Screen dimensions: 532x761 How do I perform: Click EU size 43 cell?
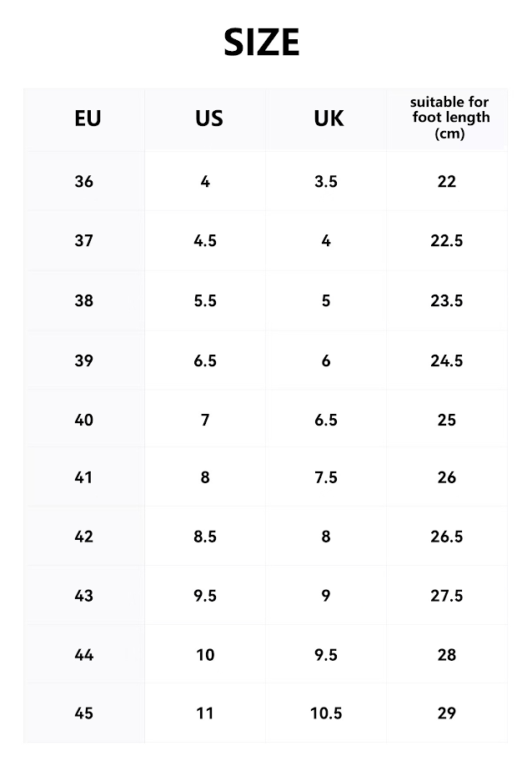pos(84,596)
